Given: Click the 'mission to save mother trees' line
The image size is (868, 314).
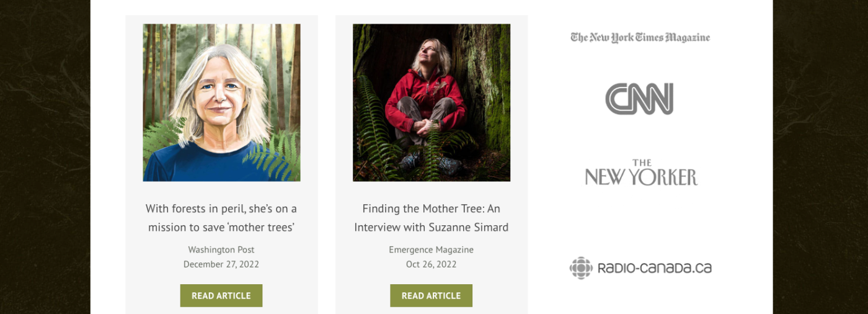Looking at the screenshot, I should [221, 227].
